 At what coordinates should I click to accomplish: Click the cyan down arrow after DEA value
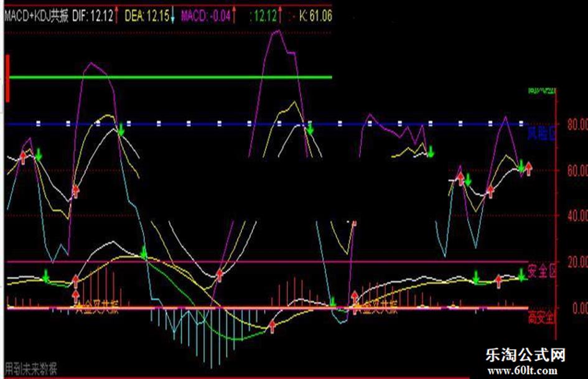(172, 15)
